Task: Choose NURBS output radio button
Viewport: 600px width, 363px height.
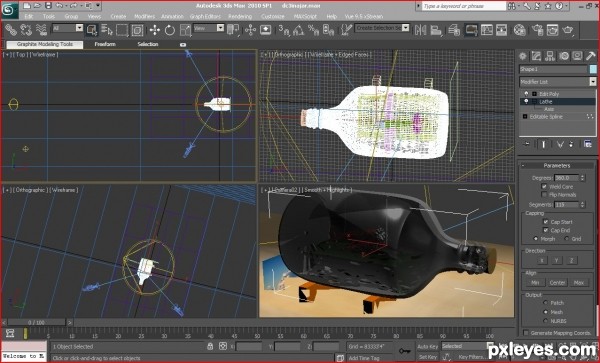Action: 546,321
